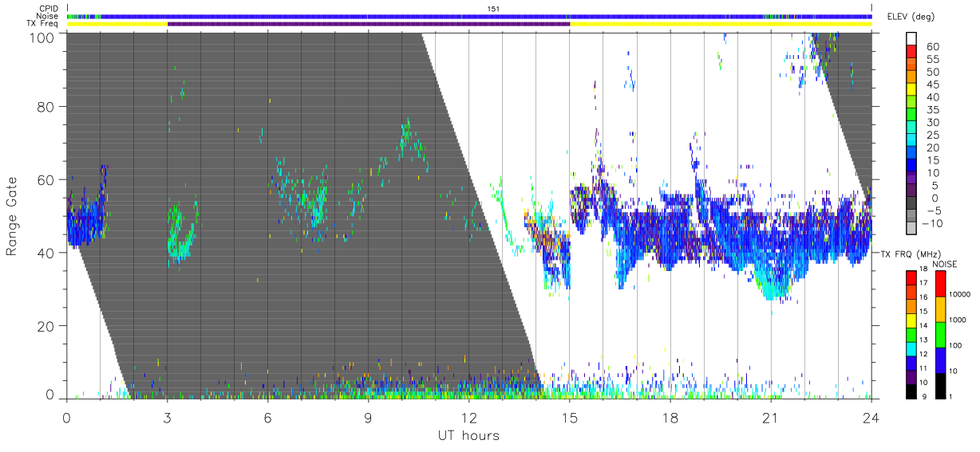Viewport: 980px width, 452px height.
Task: Click the Noise row label
Action: pos(48,16)
